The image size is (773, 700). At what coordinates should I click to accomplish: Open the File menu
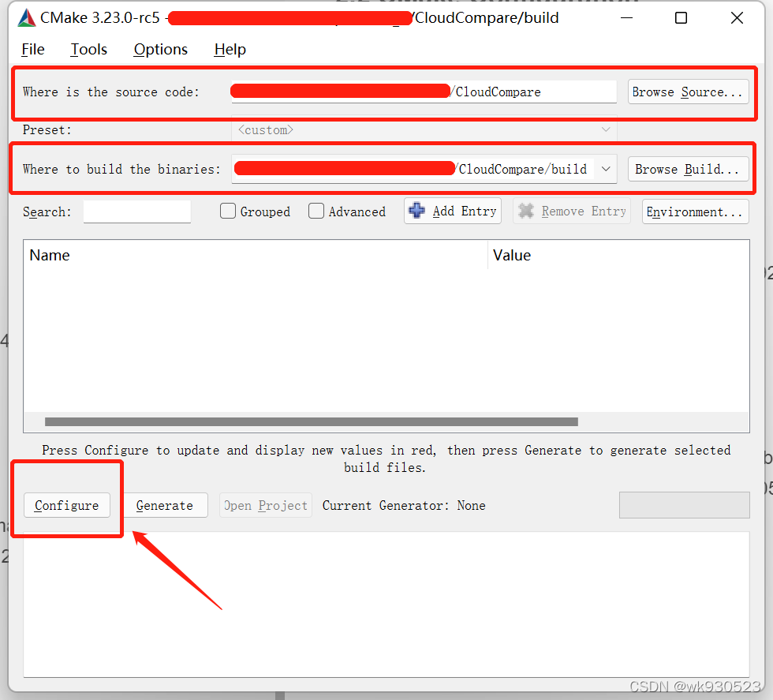click(x=33, y=50)
